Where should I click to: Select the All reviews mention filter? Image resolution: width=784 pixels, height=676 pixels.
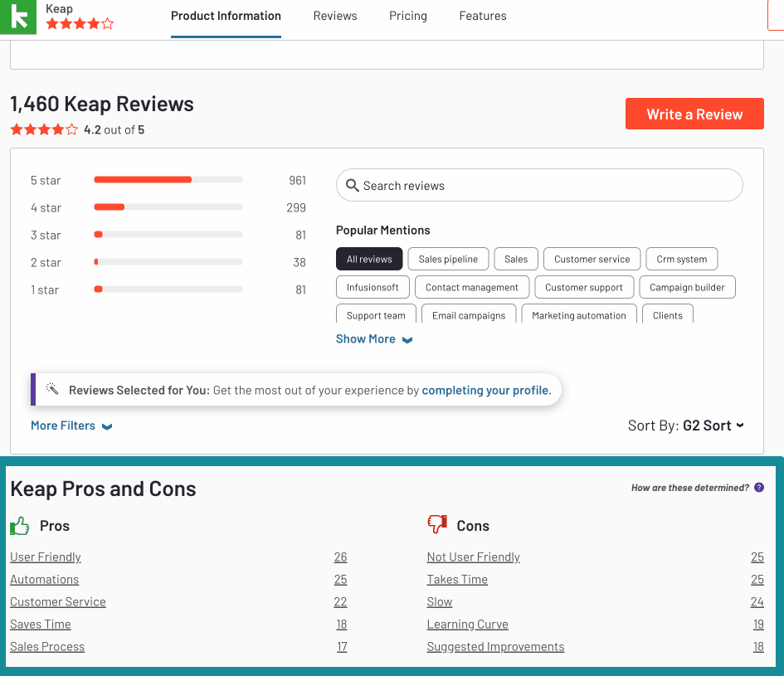(x=369, y=259)
